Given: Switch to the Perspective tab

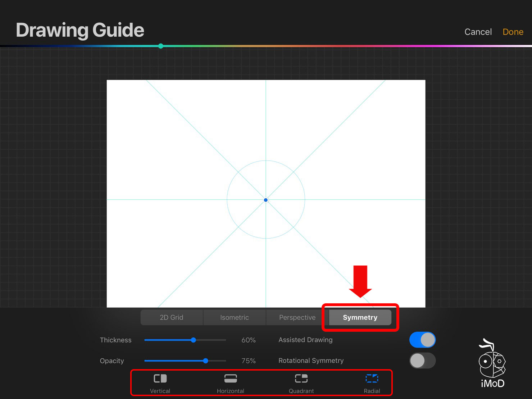Looking at the screenshot, I should 297,317.
